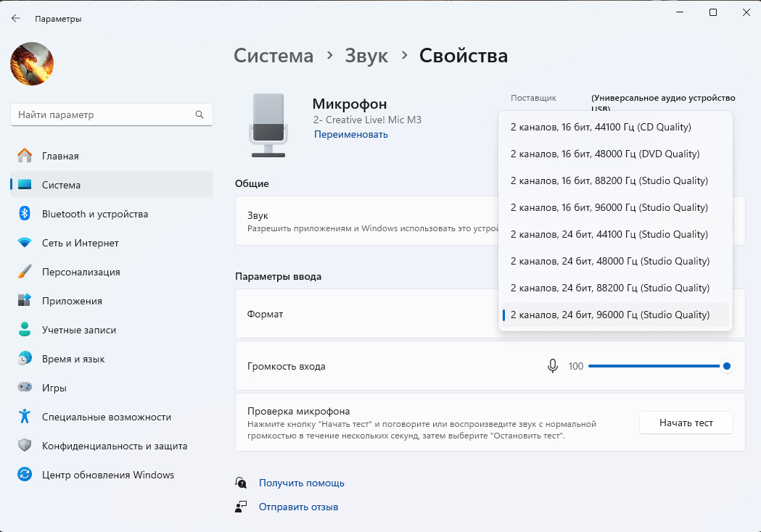Click the accessibility figure icon
The image size is (761, 532).
point(24,416)
